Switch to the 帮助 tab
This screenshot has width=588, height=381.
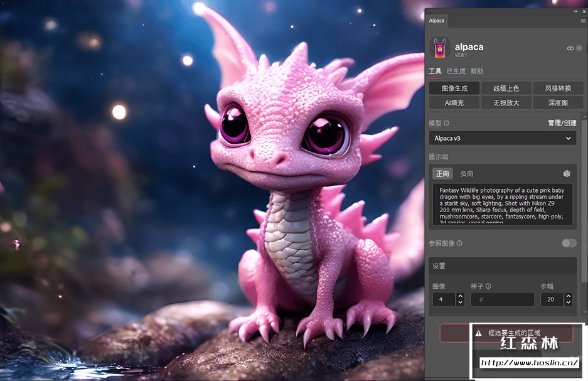tap(477, 72)
